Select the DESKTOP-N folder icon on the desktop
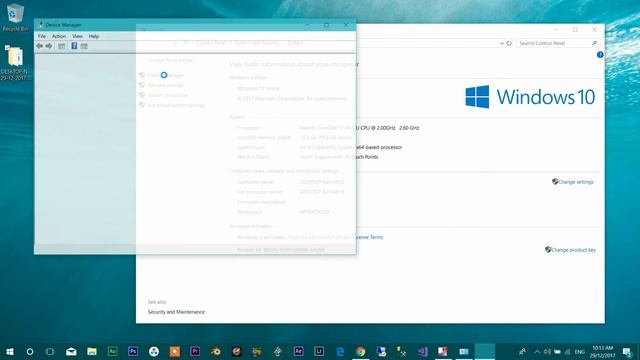640x360 pixels. pyautogui.click(x=15, y=62)
